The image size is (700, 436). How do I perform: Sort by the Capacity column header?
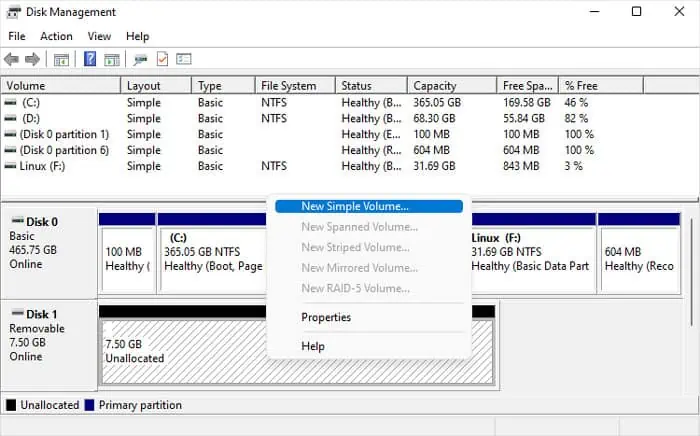[452, 85]
